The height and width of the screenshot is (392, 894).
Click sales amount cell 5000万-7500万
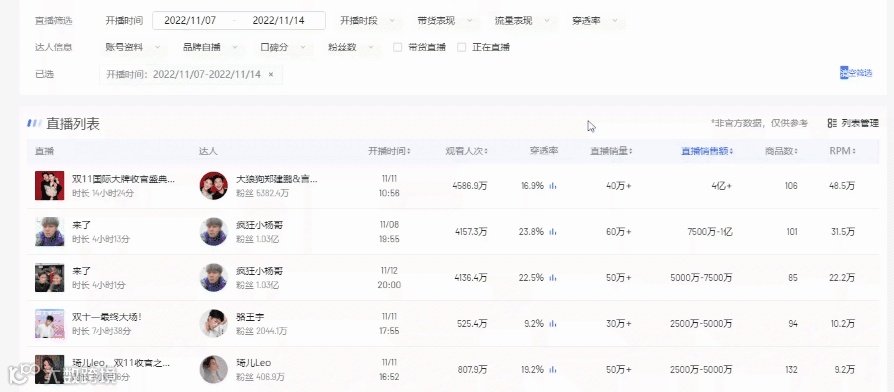click(x=701, y=278)
